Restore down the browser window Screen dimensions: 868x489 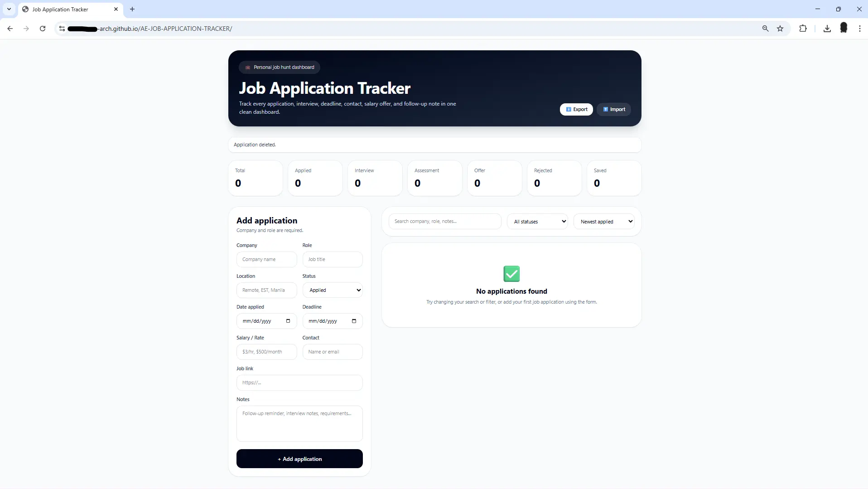tap(839, 9)
